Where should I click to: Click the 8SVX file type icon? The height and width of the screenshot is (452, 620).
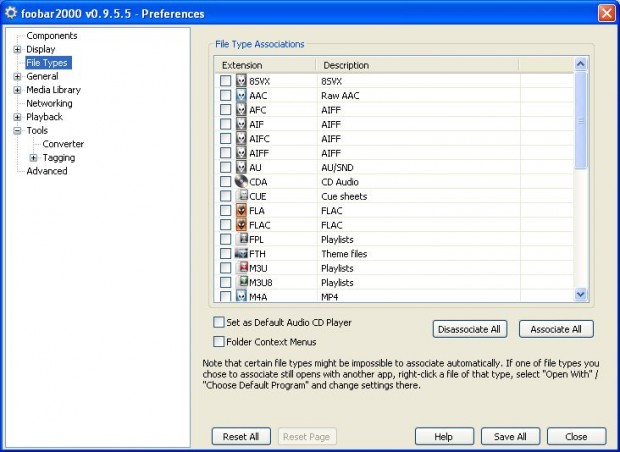coord(241,81)
